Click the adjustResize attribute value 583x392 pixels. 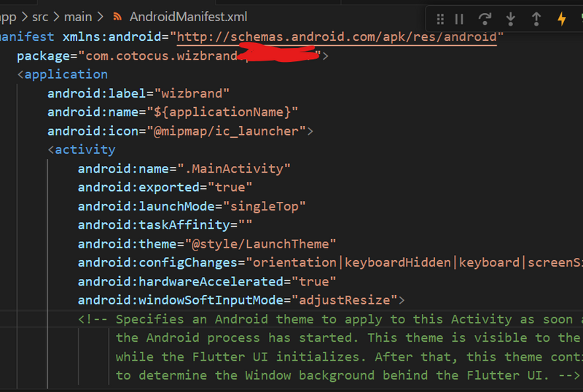(x=344, y=299)
